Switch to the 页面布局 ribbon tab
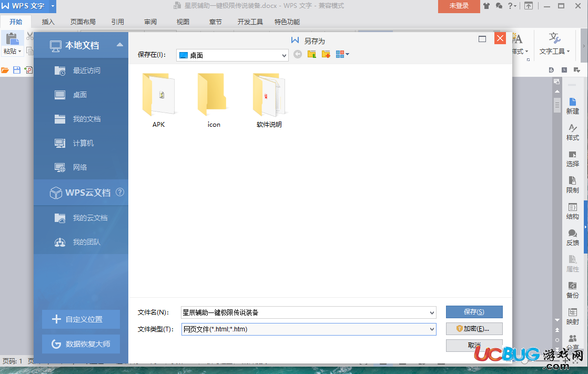This screenshot has height=374, width=588. [x=83, y=22]
